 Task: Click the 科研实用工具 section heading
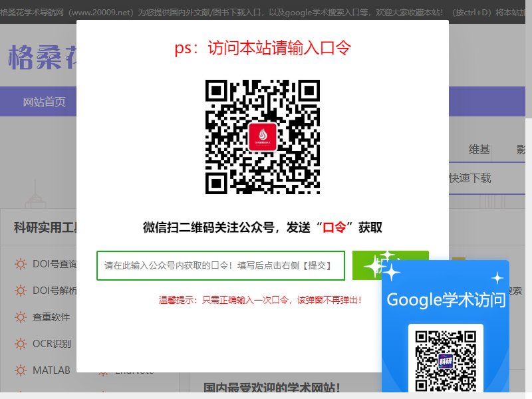point(45,227)
